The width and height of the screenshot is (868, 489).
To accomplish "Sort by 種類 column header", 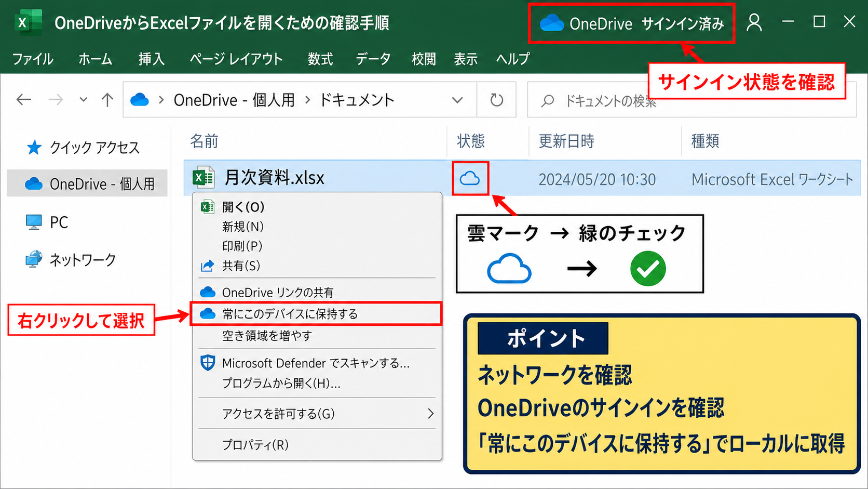I will (x=705, y=141).
